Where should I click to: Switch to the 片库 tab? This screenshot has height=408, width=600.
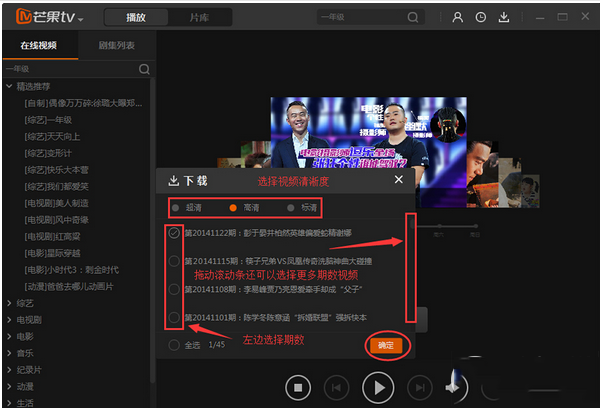point(199,17)
